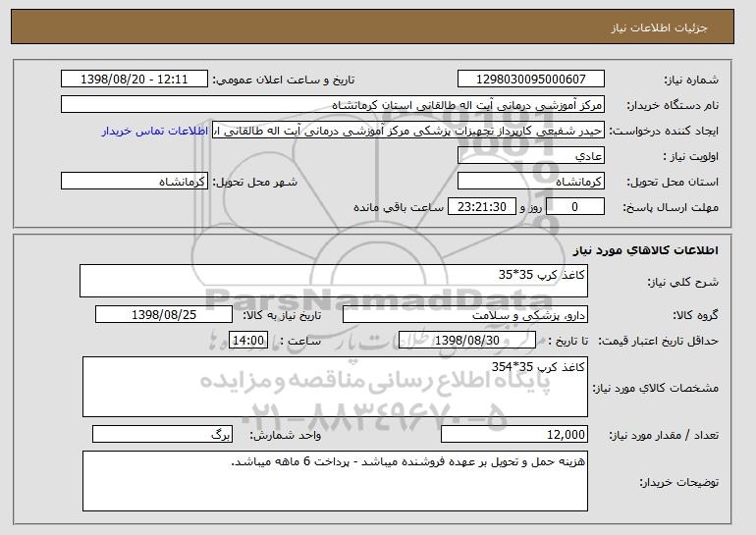This screenshot has width=756, height=535.
Task: Click the label واحد شمارش
Action: point(286,435)
